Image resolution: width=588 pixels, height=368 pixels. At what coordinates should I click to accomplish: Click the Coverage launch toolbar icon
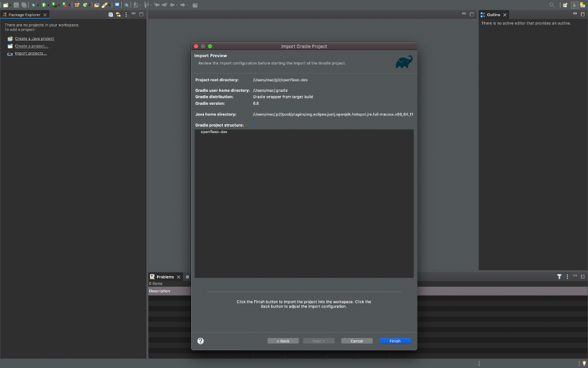click(54, 5)
